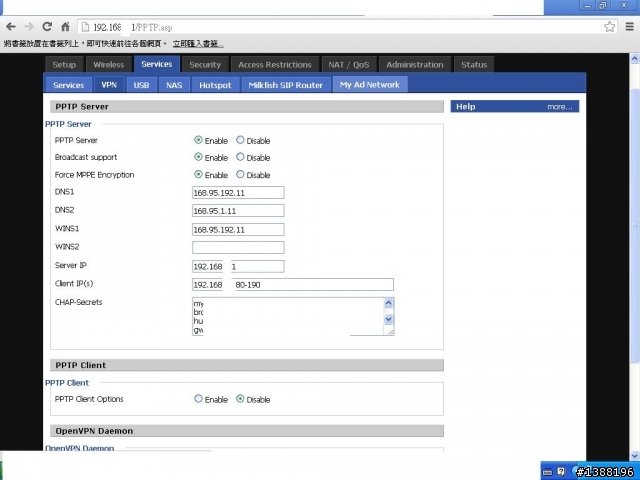Disable PPTP Client Options
The height and width of the screenshot is (480, 640).
(240, 399)
